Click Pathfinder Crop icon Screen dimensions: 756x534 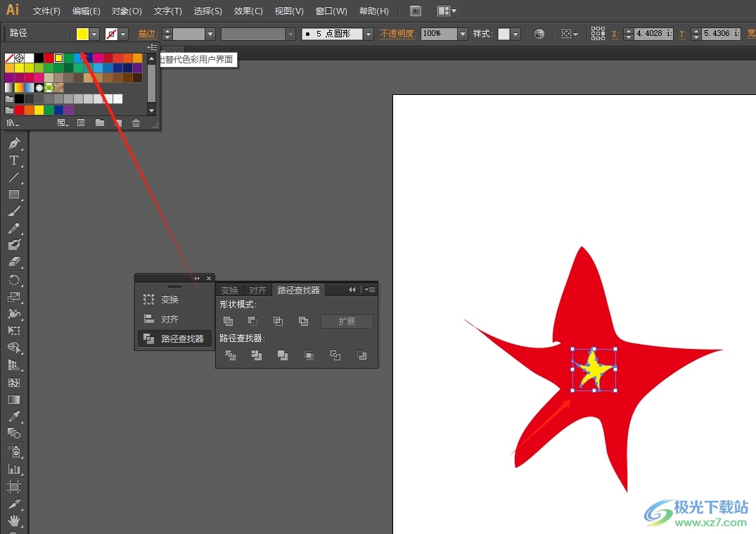(x=309, y=355)
